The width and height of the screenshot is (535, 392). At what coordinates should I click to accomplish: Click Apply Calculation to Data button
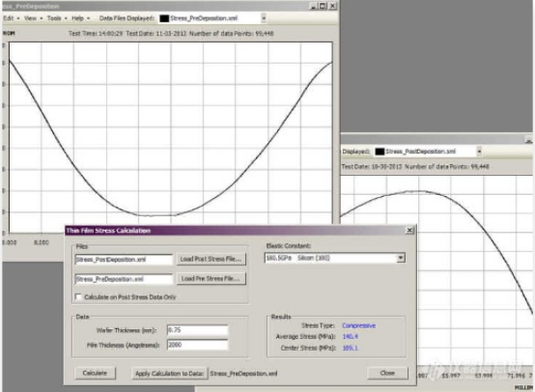pos(170,374)
